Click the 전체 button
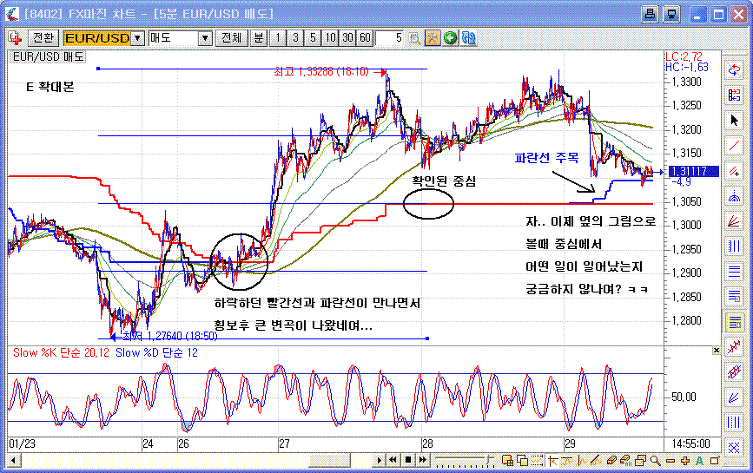Screen dimensions: 753x473 [231, 38]
